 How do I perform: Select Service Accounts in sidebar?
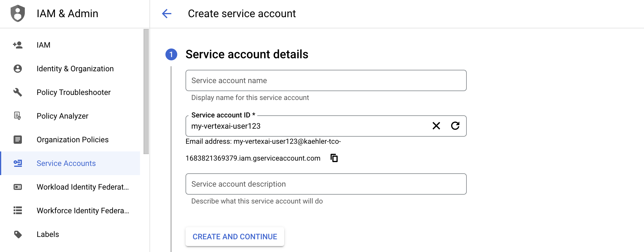tap(70, 163)
